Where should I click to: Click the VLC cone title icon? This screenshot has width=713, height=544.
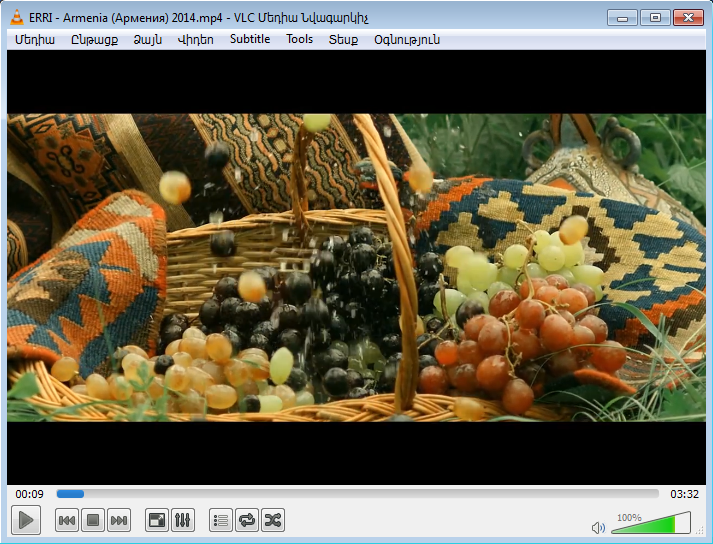pos(17,17)
